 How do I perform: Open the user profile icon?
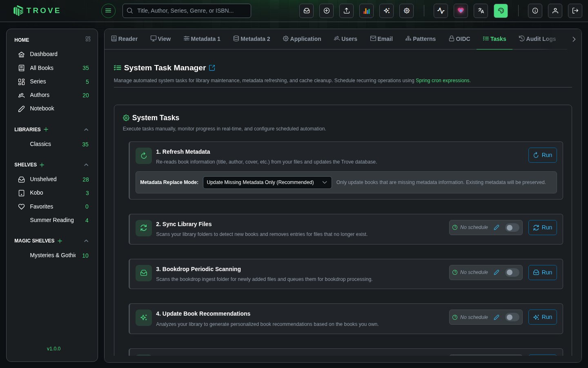(x=555, y=11)
